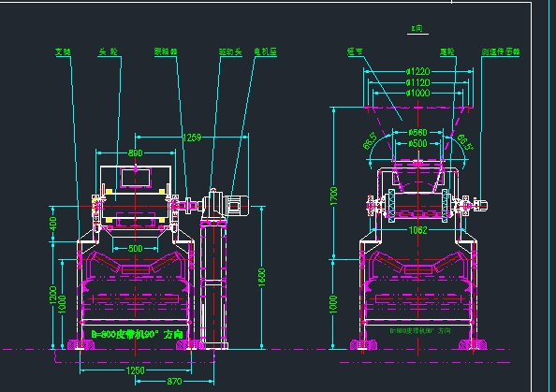Screen dimensions: 556x392
Task: Select the small faint B=800皮带机90° note in K向 view
Action: coord(420,330)
